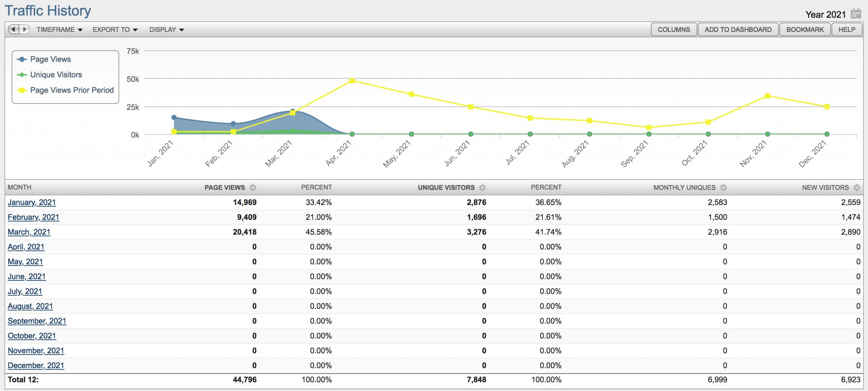The height and width of the screenshot is (391, 868).
Task: Select the 36.65% percent cell
Action: [x=548, y=202]
